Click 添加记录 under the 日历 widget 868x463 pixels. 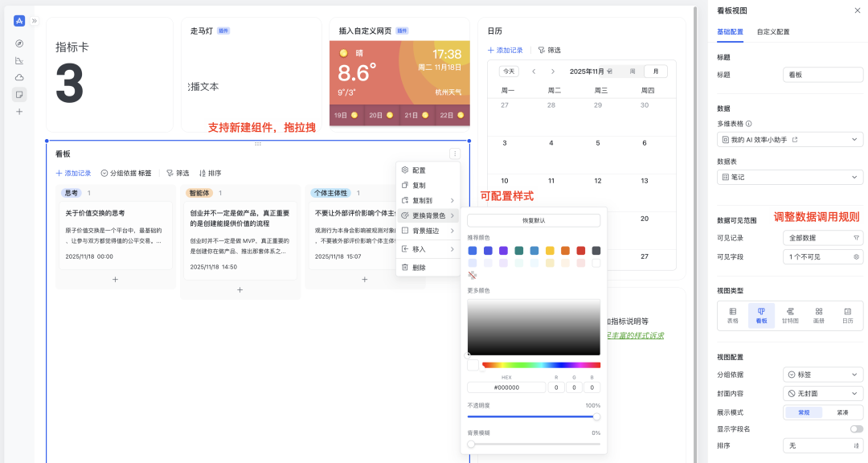[505, 50]
